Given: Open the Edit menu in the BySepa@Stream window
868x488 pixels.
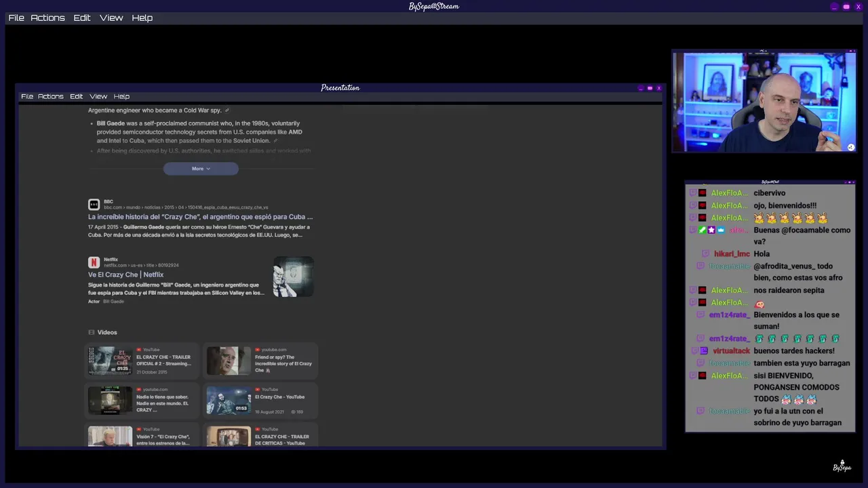Looking at the screenshot, I should (x=82, y=18).
